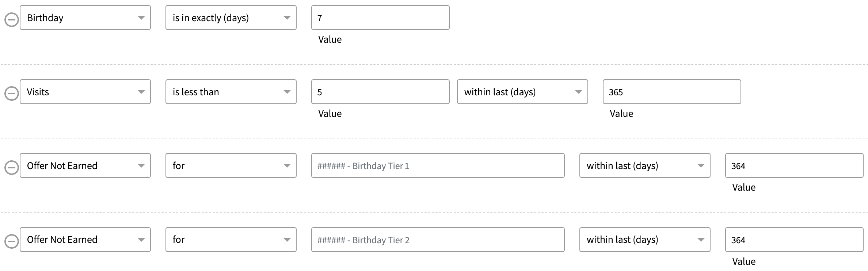Open the 'is in exactly (days)' operator dropdown
The width and height of the screenshot is (868, 271).
coord(231,18)
